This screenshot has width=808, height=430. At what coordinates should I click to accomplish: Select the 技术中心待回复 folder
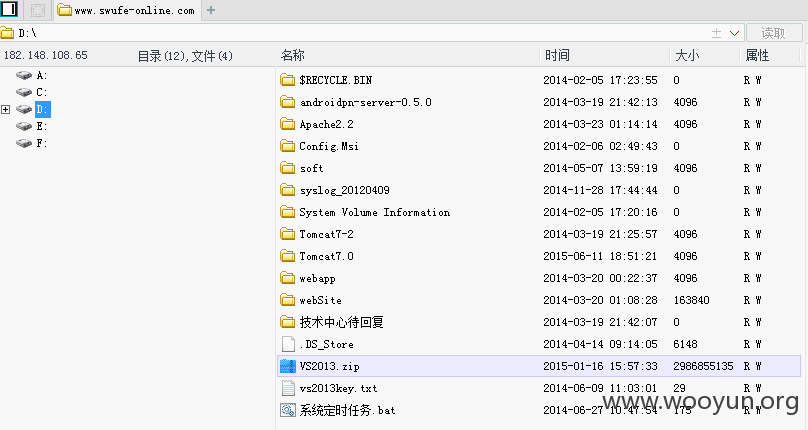[x=341, y=322]
